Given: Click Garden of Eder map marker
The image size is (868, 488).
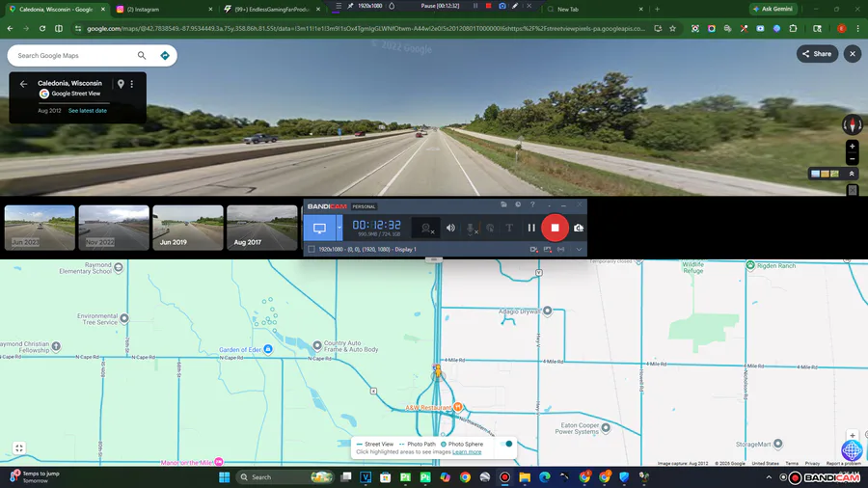Looking at the screenshot, I should [268, 349].
